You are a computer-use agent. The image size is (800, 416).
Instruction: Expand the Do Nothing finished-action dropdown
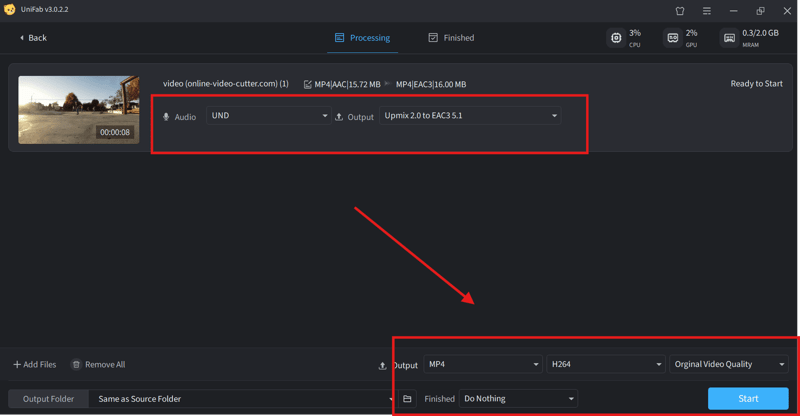coord(518,399)
